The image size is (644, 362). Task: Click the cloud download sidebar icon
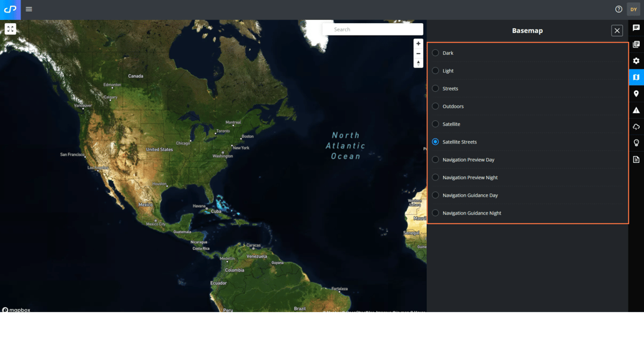point(636,127)
